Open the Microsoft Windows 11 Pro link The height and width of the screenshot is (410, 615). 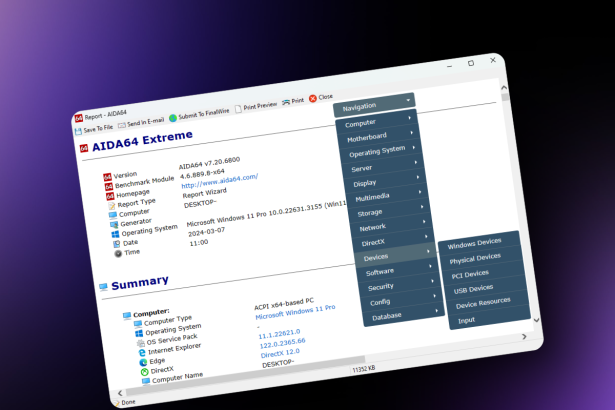click(x=295, y=312)
